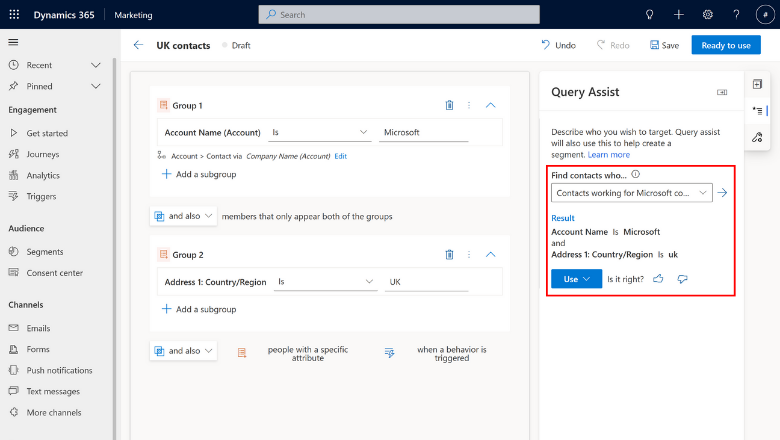Delete Group 2 with trash icon
The height and width of the screenshot is (440, 780).
click(x=449, y=255)
